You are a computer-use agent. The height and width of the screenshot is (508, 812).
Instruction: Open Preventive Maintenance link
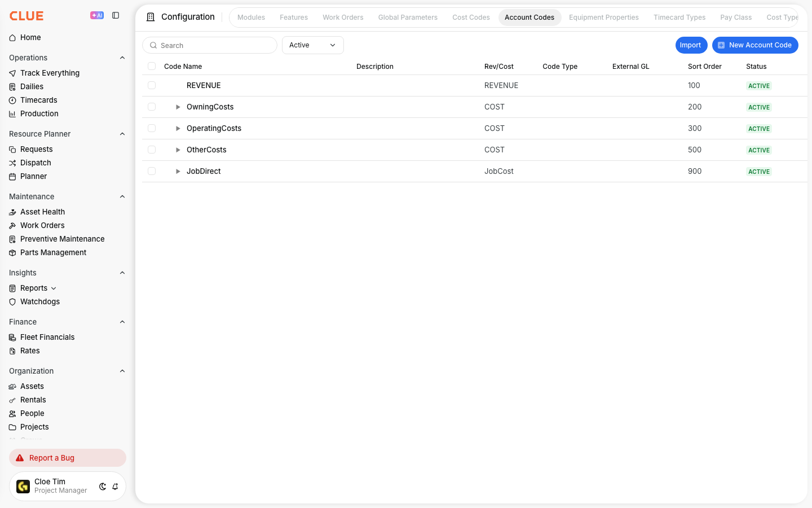pyautogui.click(x=62, y=239)
